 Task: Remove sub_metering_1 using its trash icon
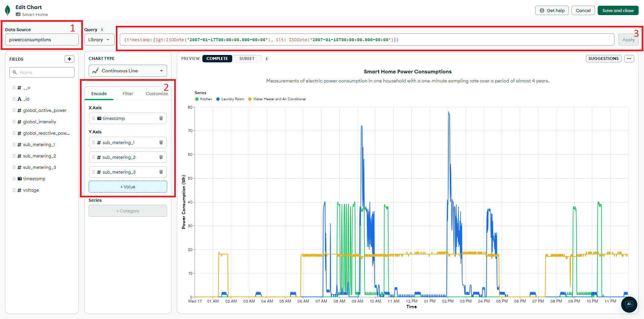click(161, 142)
